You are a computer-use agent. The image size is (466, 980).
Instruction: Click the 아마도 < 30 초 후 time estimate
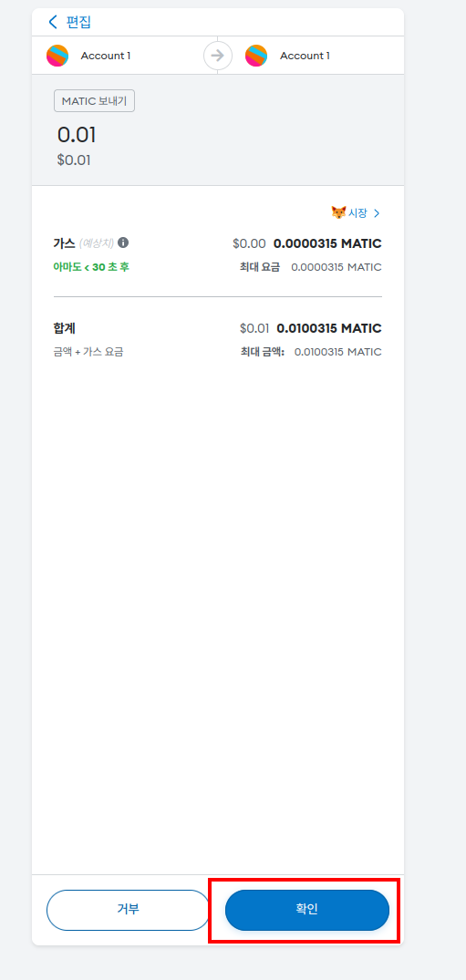[x=91, y=267]
